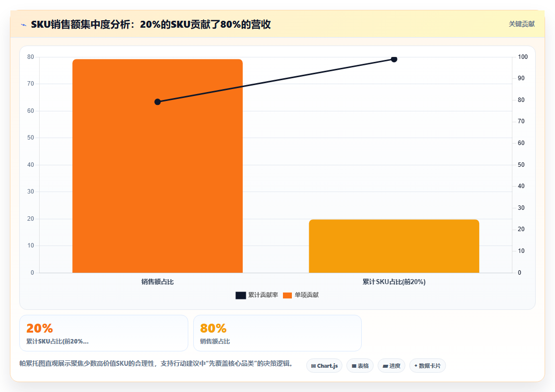Click the x-axis label 销售额占比

coord(158,282)
